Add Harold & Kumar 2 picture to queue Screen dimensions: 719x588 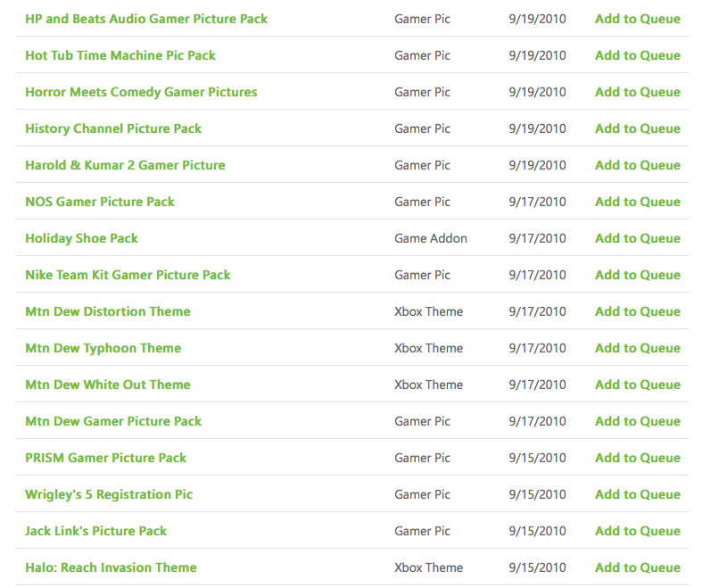tap(638, 165)
